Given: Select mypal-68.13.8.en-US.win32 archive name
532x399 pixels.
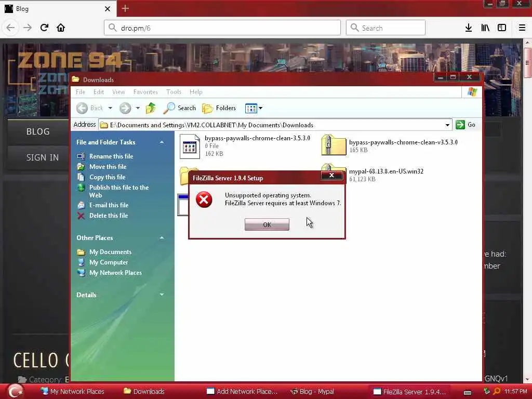Looking at the screenshot, I should coord(386,171).
